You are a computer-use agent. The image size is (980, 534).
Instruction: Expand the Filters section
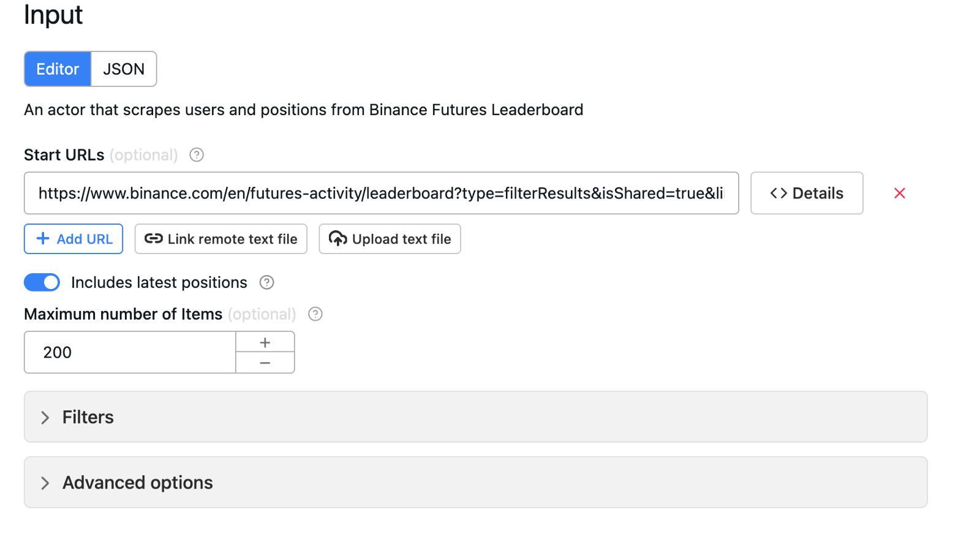(88, 417)
